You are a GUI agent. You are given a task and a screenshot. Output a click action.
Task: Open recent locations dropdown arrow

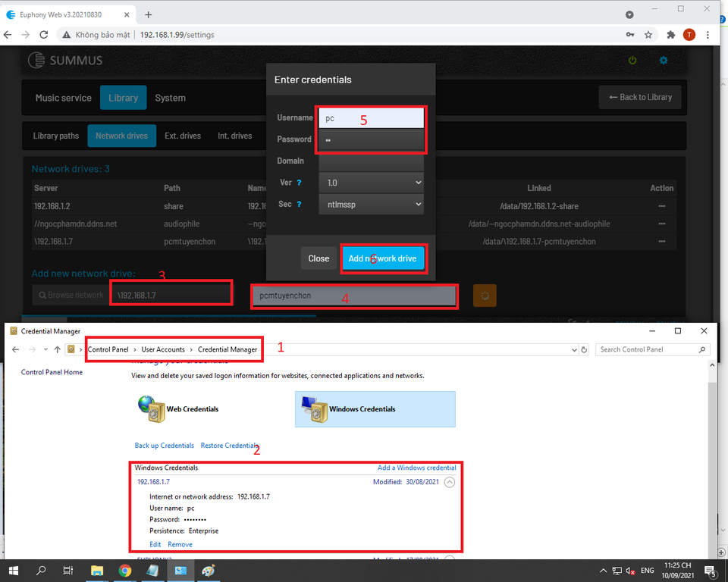point(45,349)
